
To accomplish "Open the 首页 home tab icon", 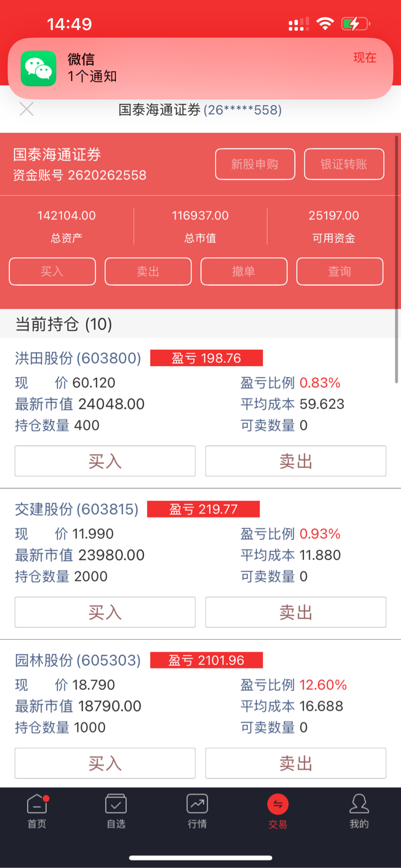I will [37, 804].
